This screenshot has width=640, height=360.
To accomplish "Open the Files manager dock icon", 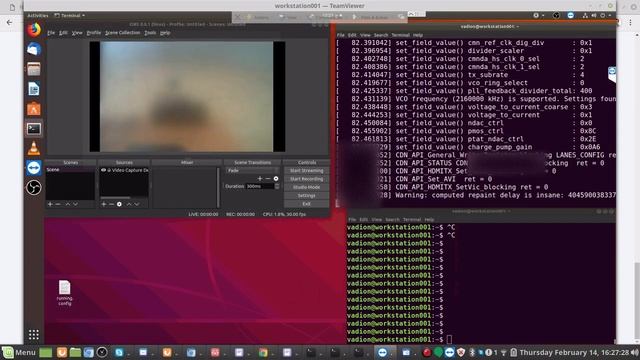I will tap(34, 69).
